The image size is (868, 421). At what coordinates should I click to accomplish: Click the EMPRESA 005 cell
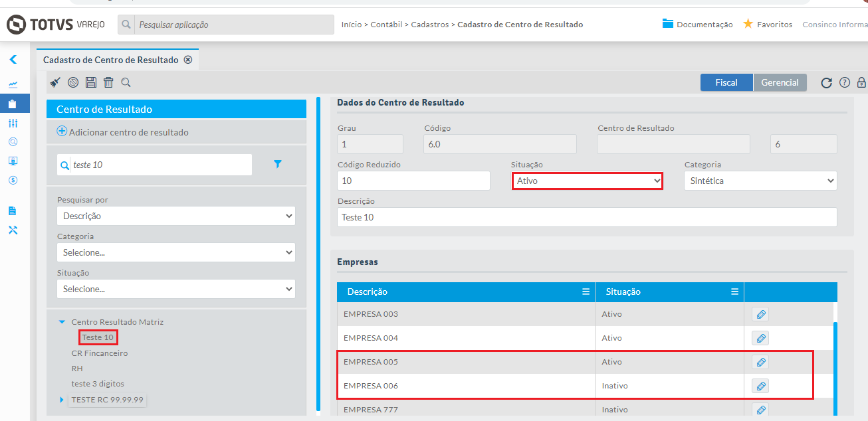point(466,362)
